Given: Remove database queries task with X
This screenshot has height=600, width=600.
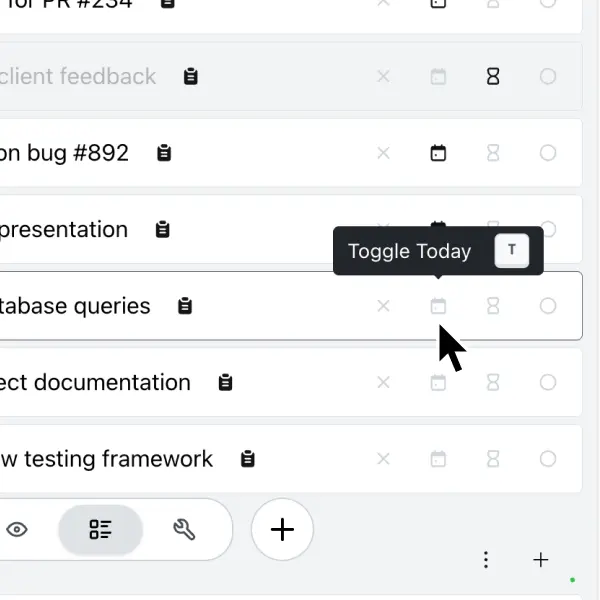Looking at the screenshot, I should click(383, 306).
